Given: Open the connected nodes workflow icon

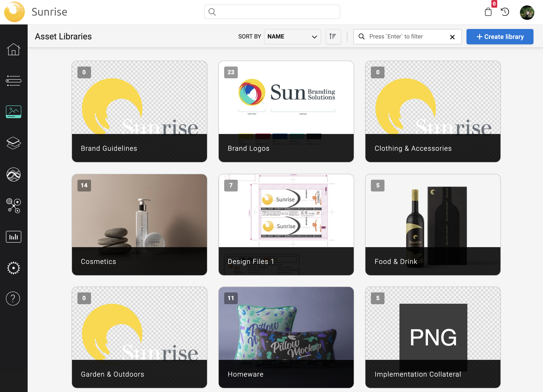Looking at the screenshot, I should (13, 206).
